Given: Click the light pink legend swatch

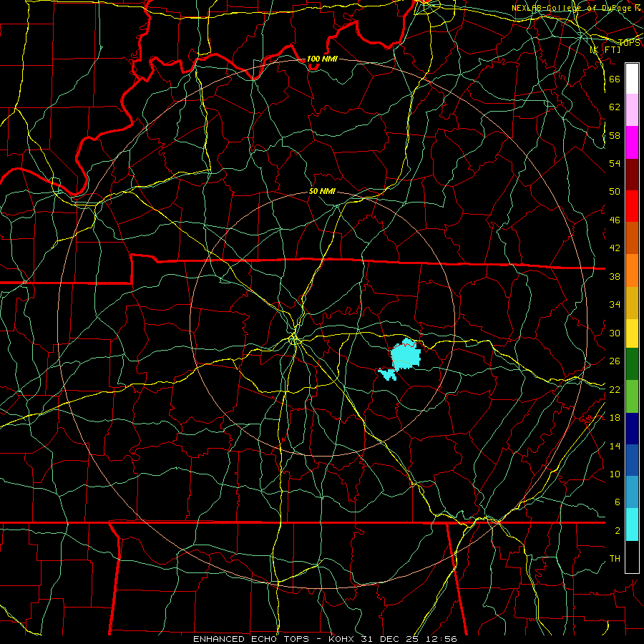Looking at the screenshot, I should [x=632, y=110].
